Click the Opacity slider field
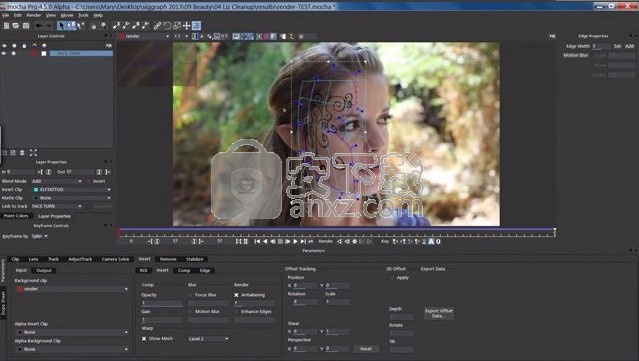The width and height of the screenshot is (639, 361). (162, 303)
